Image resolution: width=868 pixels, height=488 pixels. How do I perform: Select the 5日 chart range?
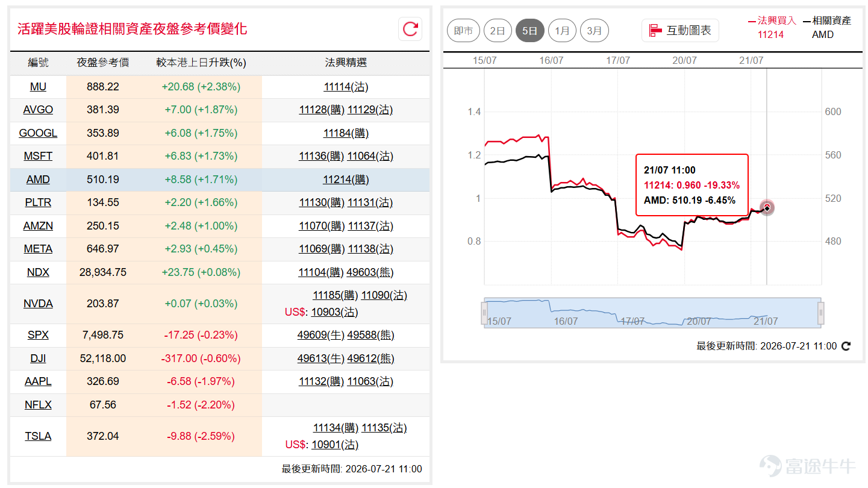(530, 31)
